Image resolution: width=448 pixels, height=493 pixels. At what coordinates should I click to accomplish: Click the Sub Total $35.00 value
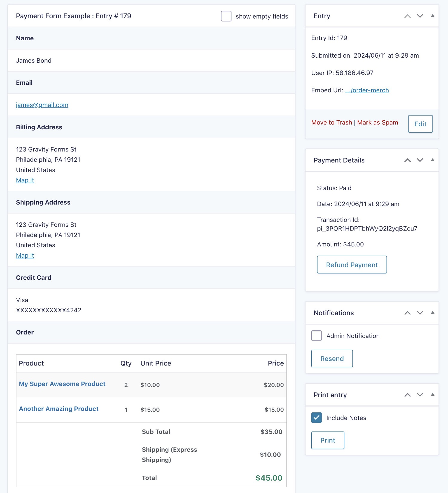click(x=271, y=432)
